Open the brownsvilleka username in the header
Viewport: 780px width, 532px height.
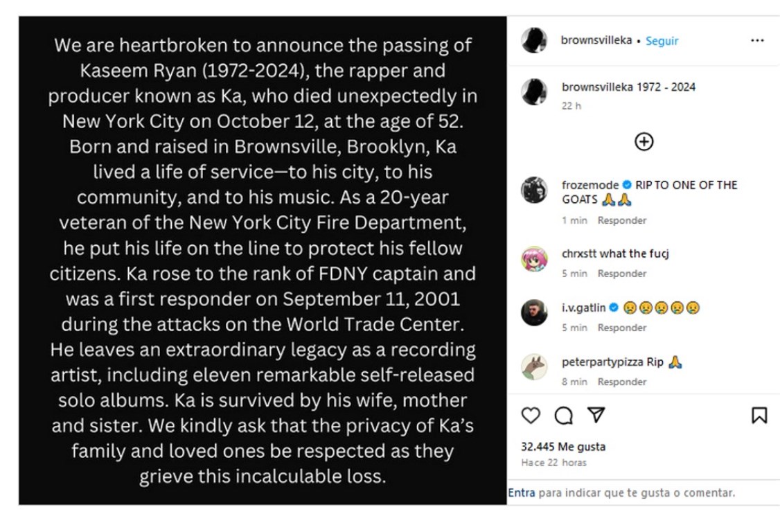pos(596,40)
